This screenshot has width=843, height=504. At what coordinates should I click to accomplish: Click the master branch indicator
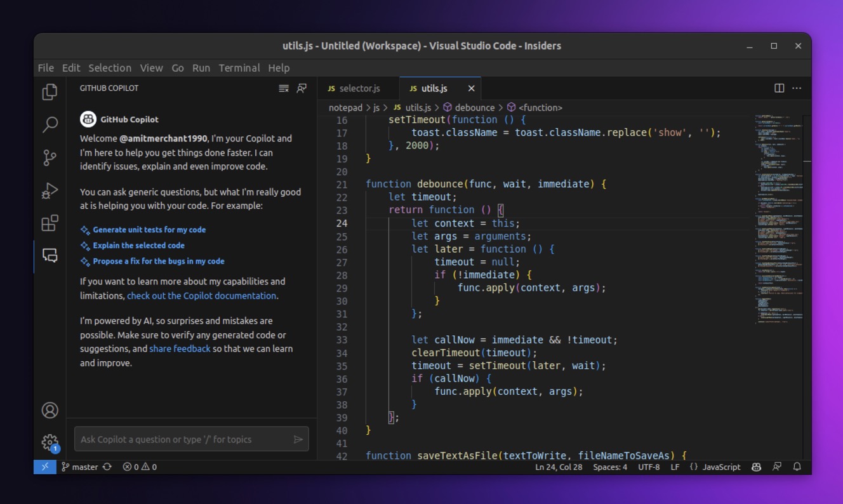(80, 467)
